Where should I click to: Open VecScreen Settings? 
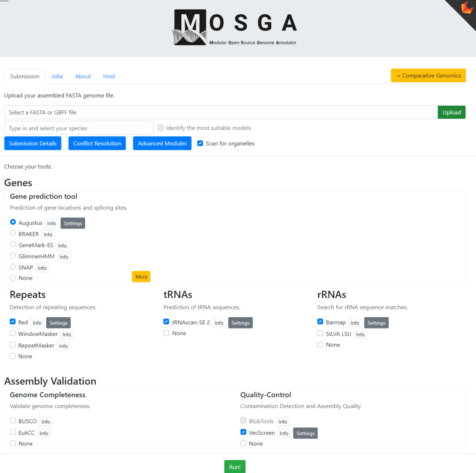(305, 433)
